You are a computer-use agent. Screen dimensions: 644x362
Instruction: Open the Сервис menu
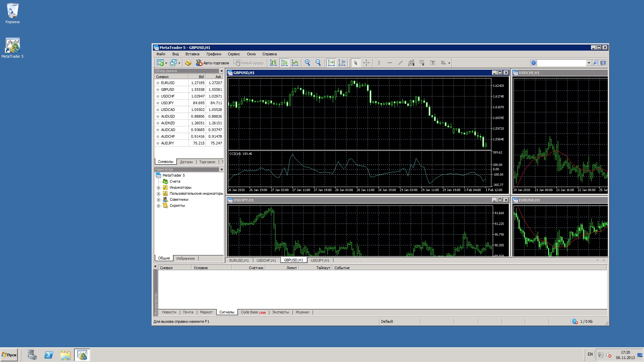tap(234, 54)
